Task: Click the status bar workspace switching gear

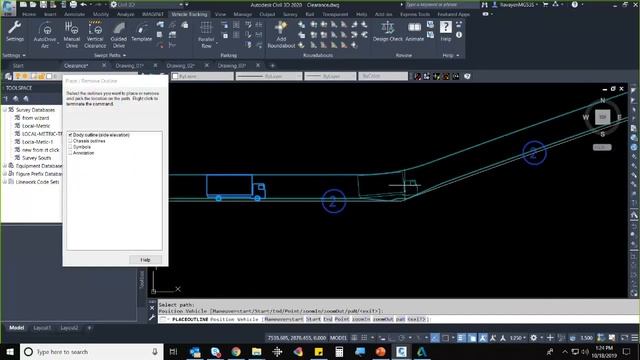Action: point(533,338)
